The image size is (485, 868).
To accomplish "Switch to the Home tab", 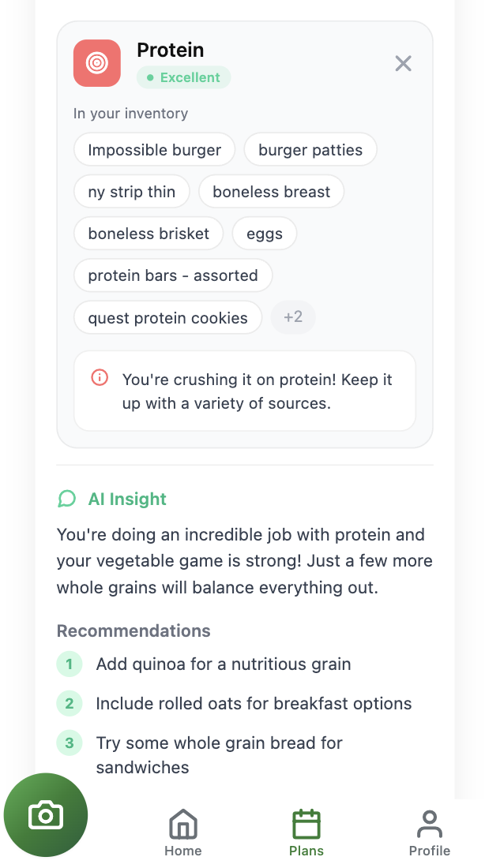I will 182,831.
